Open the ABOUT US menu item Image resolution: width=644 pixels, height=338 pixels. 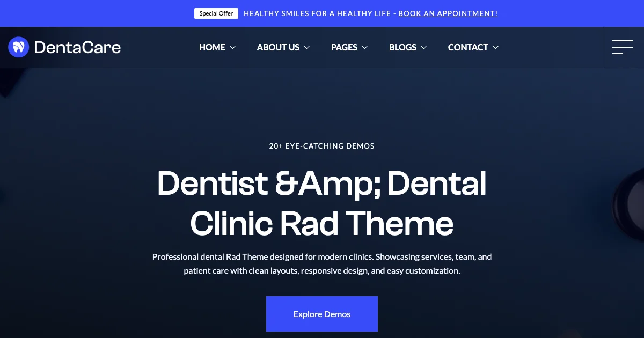[278, 47]
